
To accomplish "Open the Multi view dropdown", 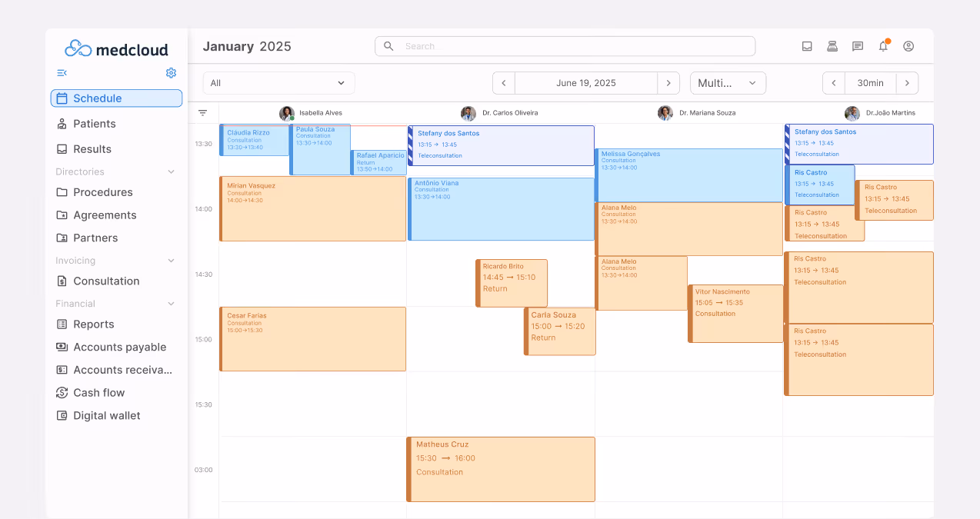I will (x=728, y=82).
